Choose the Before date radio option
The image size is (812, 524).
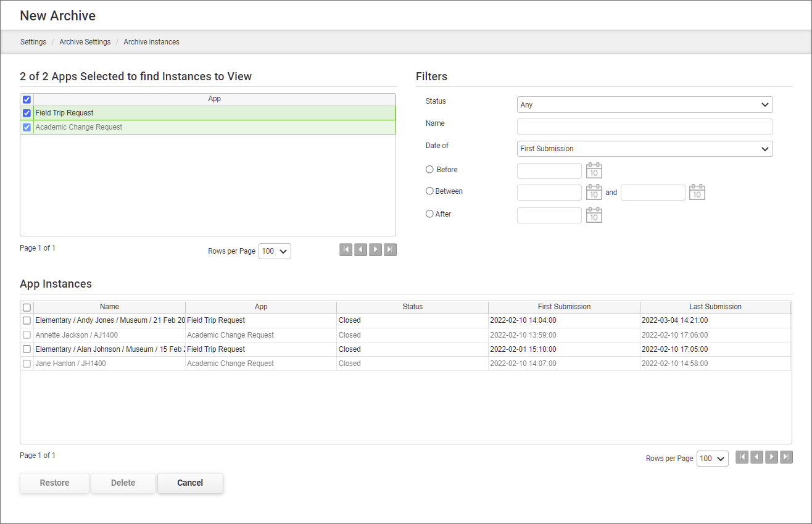pyautogui.click(x=430, y=169)
